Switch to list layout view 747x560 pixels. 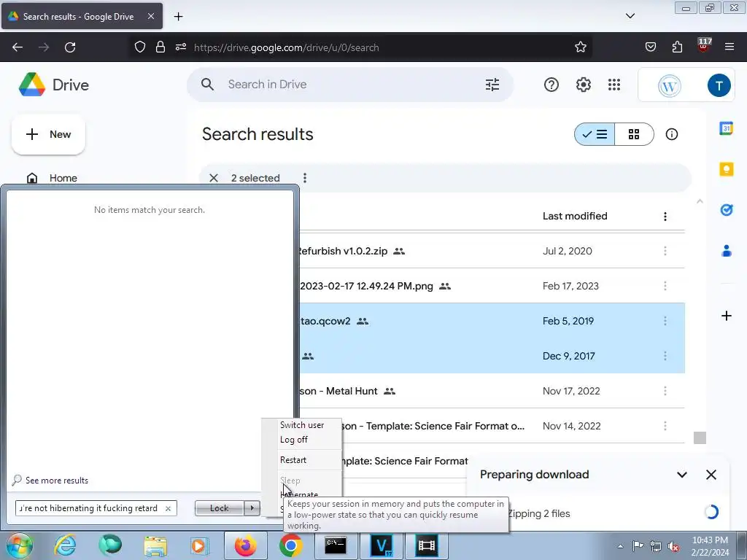coord(595,134)
